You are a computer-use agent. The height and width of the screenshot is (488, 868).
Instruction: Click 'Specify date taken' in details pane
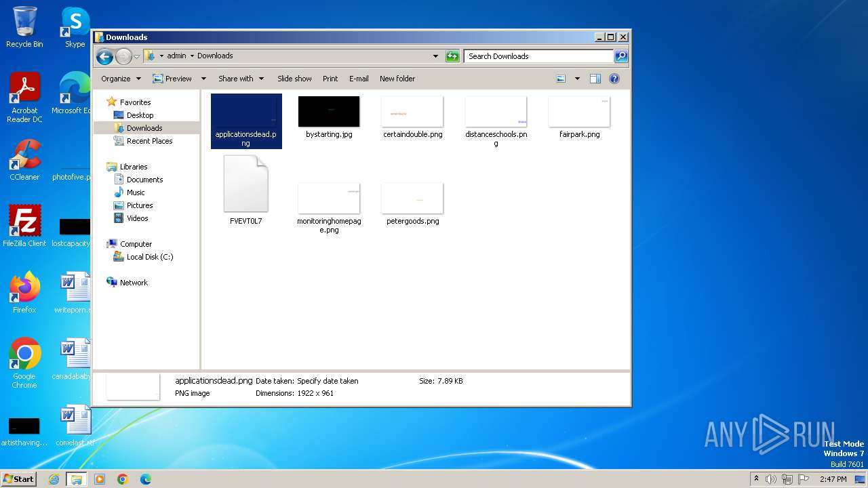328,381
